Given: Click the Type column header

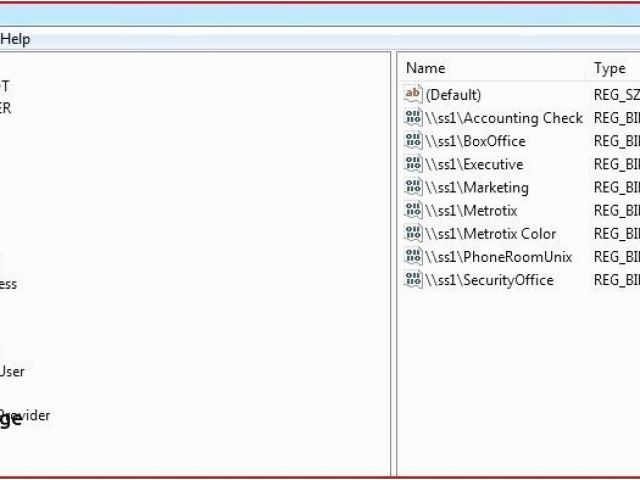Looking at the screenshot, I should 609,68.
